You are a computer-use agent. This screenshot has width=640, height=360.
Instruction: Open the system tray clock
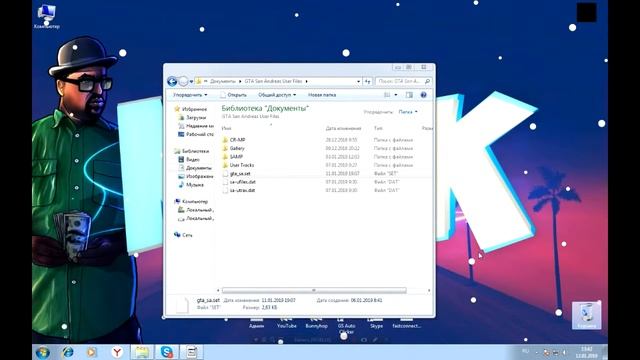pos(587,352)
